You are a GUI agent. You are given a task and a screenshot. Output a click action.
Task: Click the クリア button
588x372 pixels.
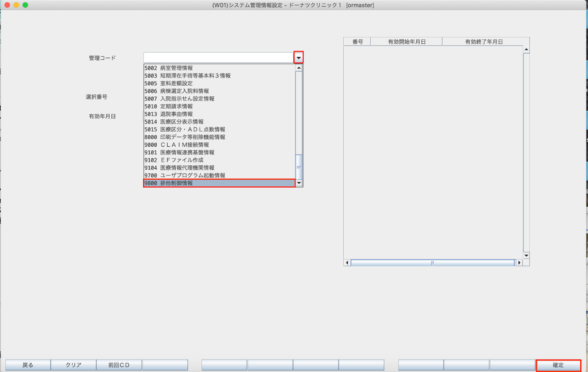(x=73, y=365)
